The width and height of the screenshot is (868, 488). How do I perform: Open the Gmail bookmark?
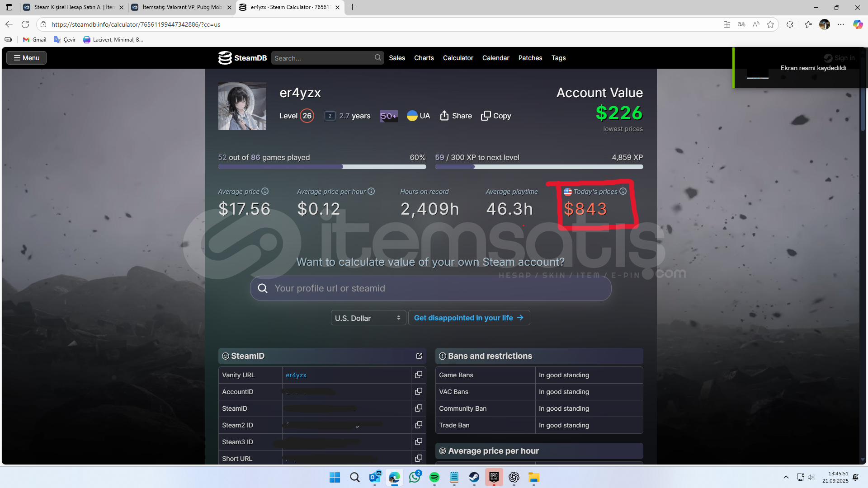pos(34,40)
